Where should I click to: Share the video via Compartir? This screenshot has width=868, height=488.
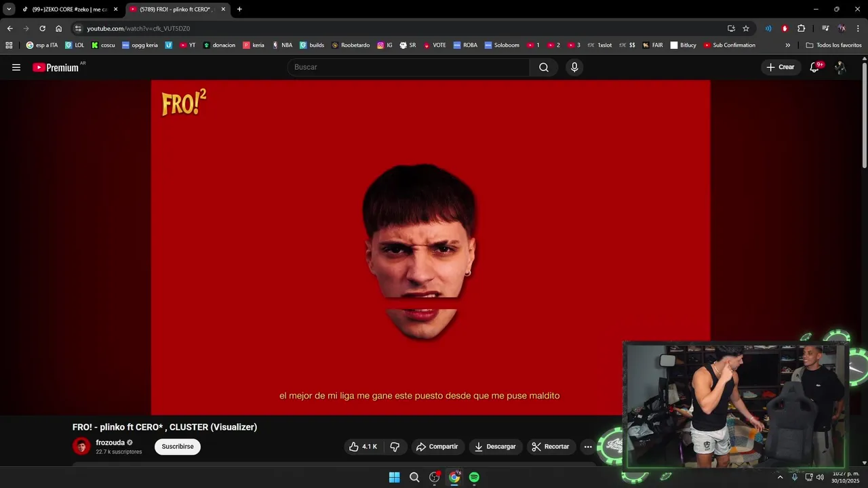(x=437, y=447)
